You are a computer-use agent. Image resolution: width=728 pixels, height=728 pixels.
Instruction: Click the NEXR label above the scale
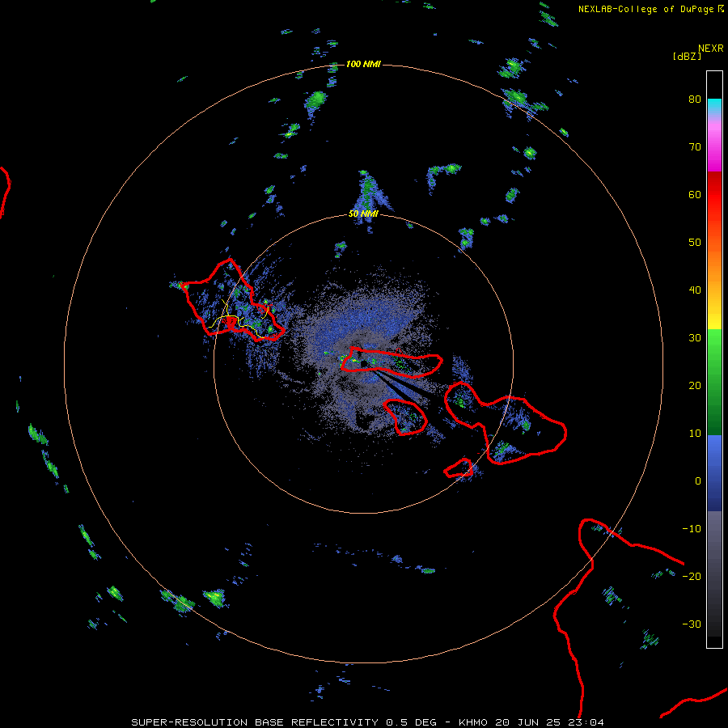pos(711,49)
